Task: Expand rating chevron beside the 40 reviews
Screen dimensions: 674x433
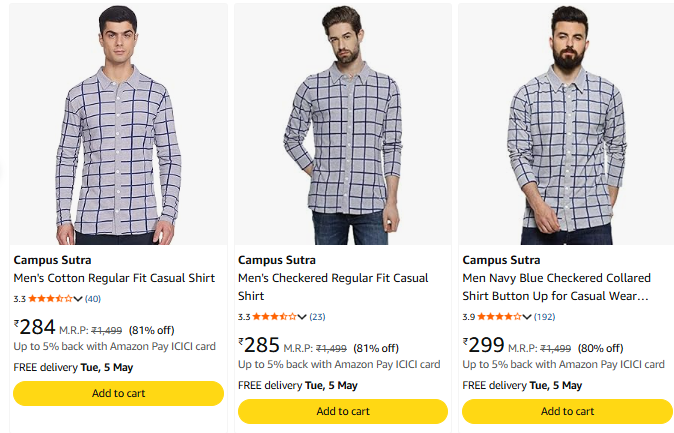Action: pos(78,299)
